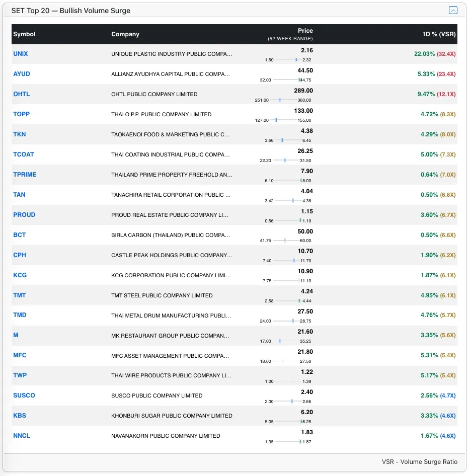Click panel title SET Top 20 — Bullish Volume Surge
Screen dimensions: 470x476
pos(71,11)
